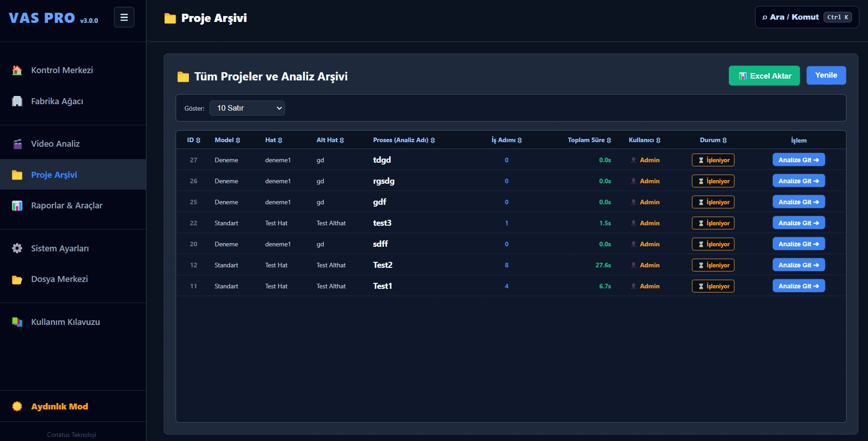Open the Sistem Ayarları gear icon
Viewport: 868px width, 441px height.
(x=17, y=249)
